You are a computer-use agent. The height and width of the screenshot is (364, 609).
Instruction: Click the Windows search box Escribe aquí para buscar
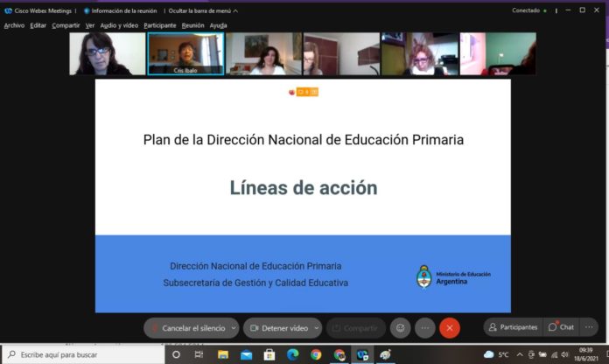click(x=85, y=354)
